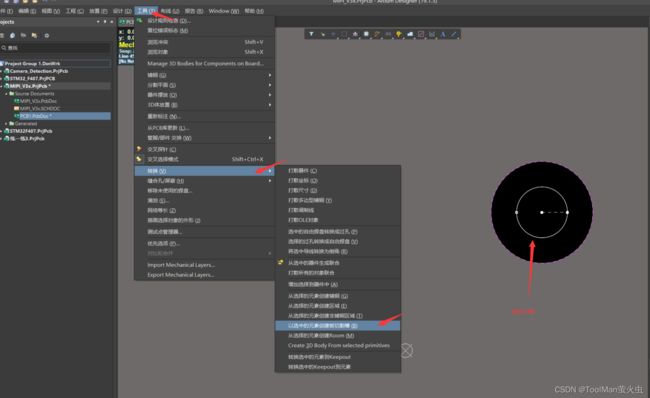650x398 pixels.
Task: Select Camera_Detection.PrjPcb in the project tree
Action: 39,71
